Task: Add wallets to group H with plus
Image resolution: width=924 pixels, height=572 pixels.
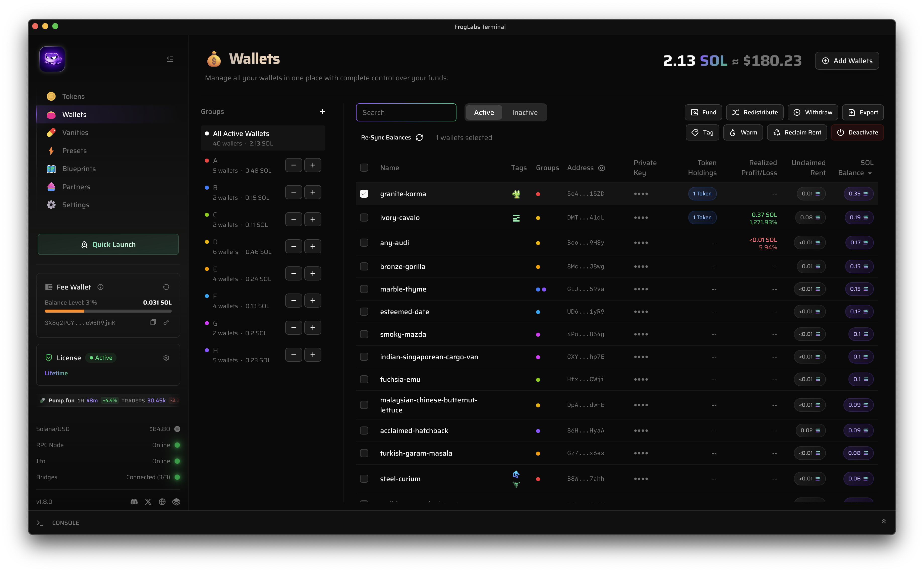Action: (313, 355)
